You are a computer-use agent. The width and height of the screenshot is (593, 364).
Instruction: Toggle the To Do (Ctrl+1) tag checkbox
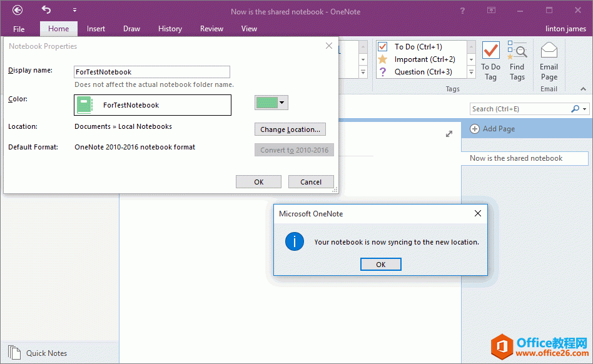click(x=383, y=47)
